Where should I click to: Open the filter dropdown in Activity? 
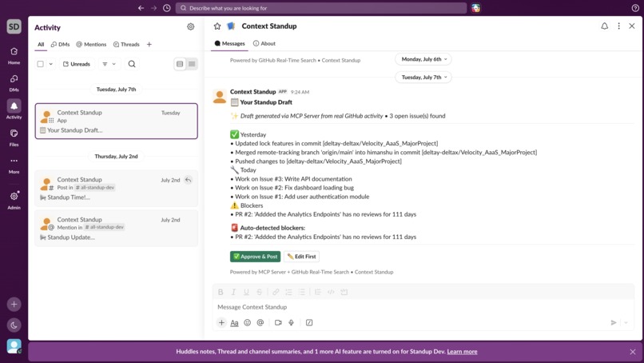click(x=109, y=64)
